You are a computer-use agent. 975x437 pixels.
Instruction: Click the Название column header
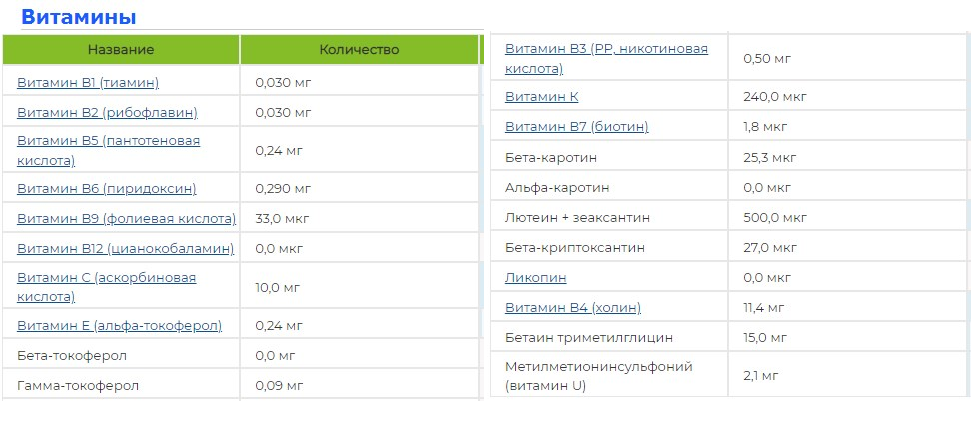[x=121, y=49]
